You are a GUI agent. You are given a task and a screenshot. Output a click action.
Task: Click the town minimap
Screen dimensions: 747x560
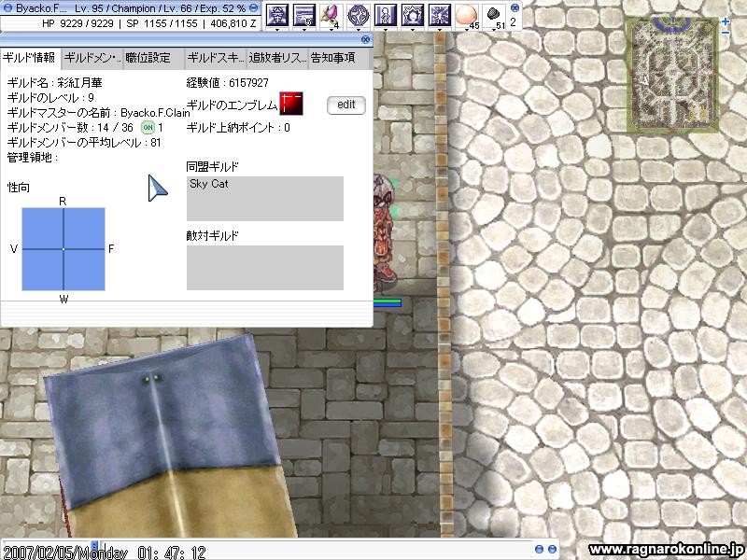672,75
